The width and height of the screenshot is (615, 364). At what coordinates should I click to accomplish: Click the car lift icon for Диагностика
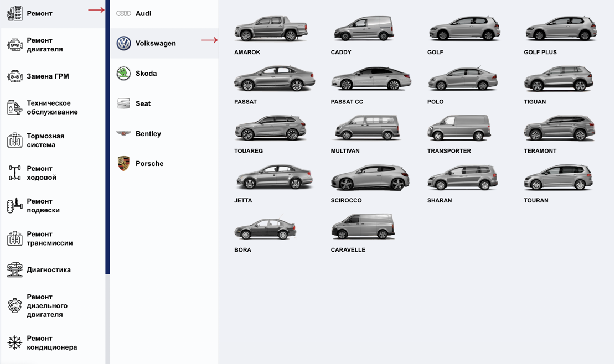pyautogui.click(x=15, y=269)
